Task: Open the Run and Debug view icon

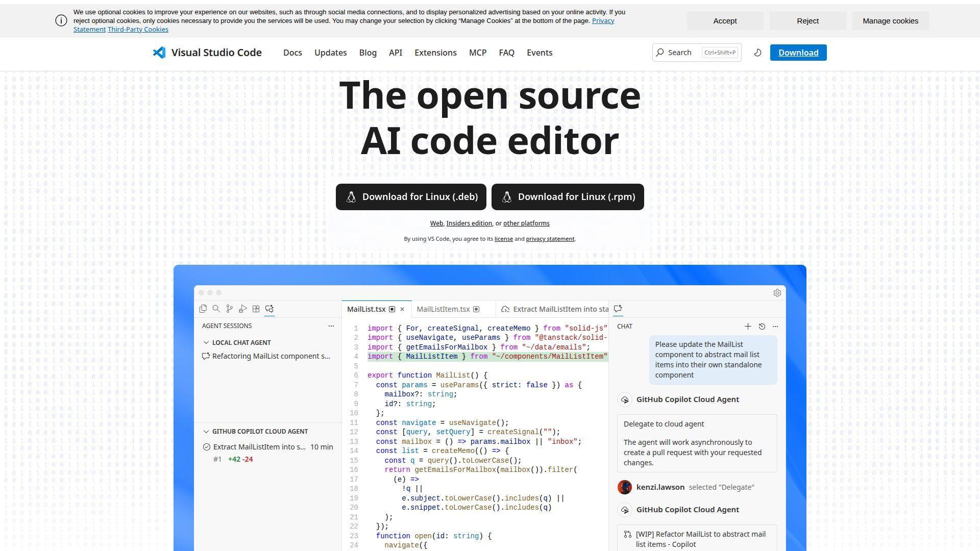Action: click(x=243, y=309)
